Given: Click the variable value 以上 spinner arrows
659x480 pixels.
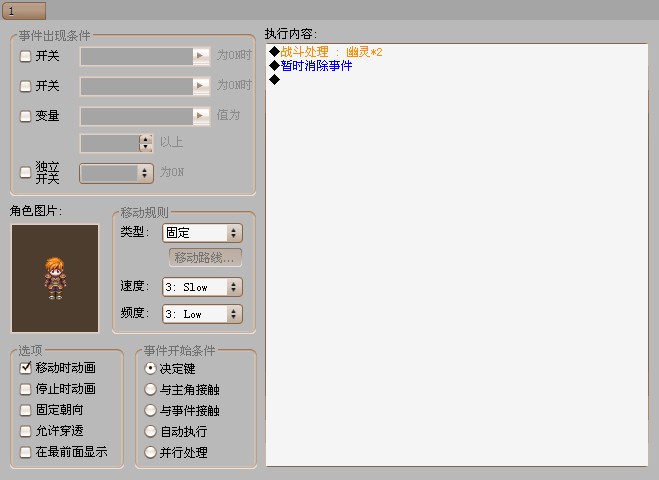Looking at the screenshot, I should tap(145, 143).
